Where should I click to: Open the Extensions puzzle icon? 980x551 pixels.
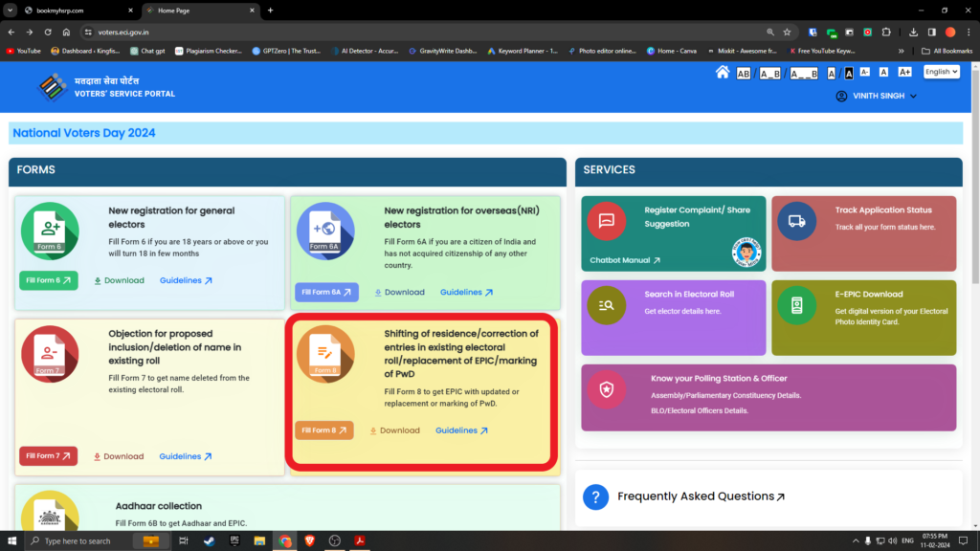886,32
